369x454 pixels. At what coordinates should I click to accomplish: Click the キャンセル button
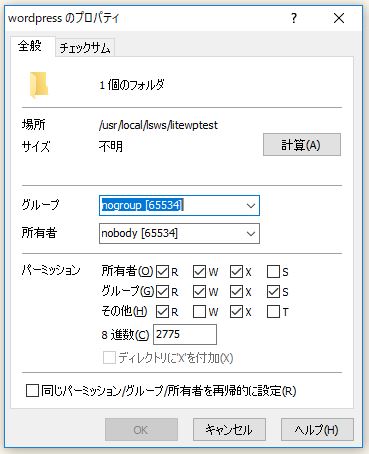coord(229,430)
